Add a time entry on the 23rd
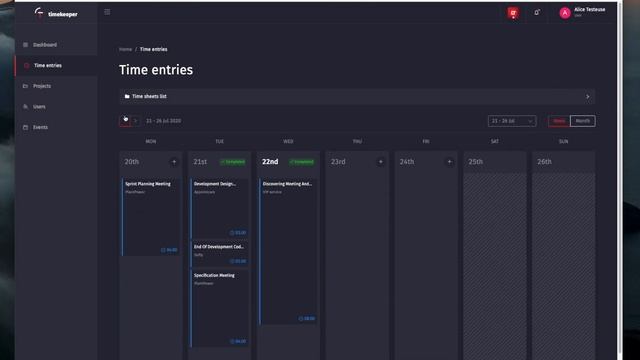The width and height of the screenshot is (640, 360). coord(380,162)
